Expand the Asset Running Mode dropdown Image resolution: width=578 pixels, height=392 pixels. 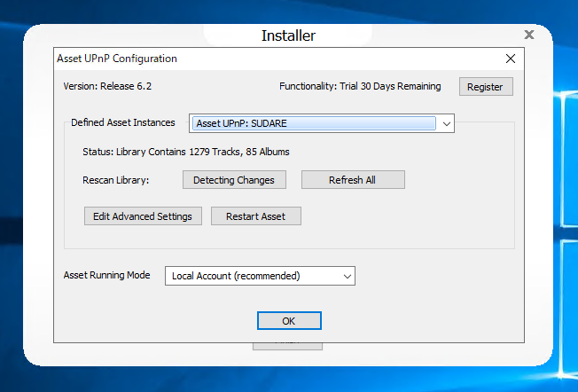tap(260, 276)
